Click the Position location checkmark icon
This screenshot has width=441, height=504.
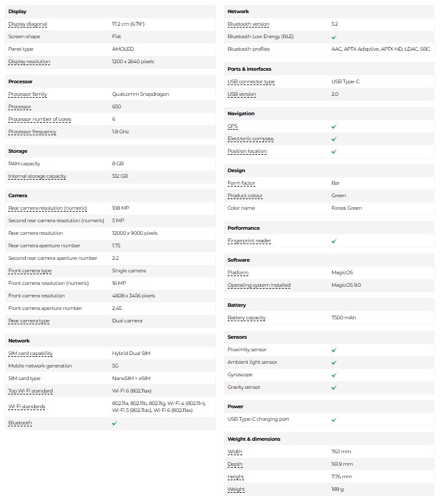[334, 152]
